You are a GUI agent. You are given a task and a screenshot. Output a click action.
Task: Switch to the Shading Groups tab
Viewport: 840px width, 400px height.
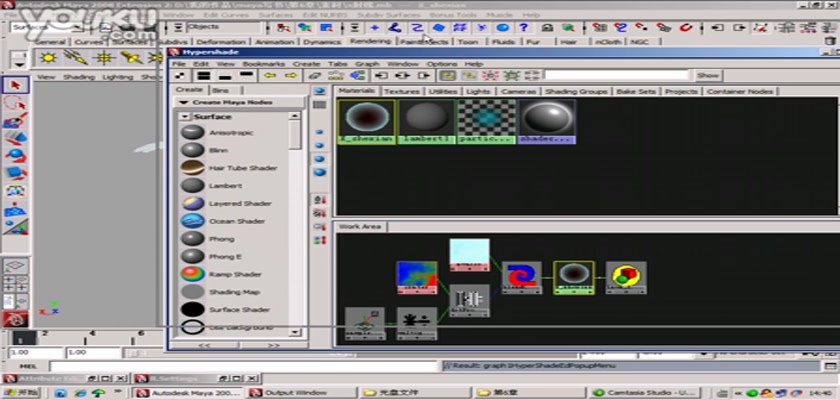pyautogui.click(x=576, y=92)
